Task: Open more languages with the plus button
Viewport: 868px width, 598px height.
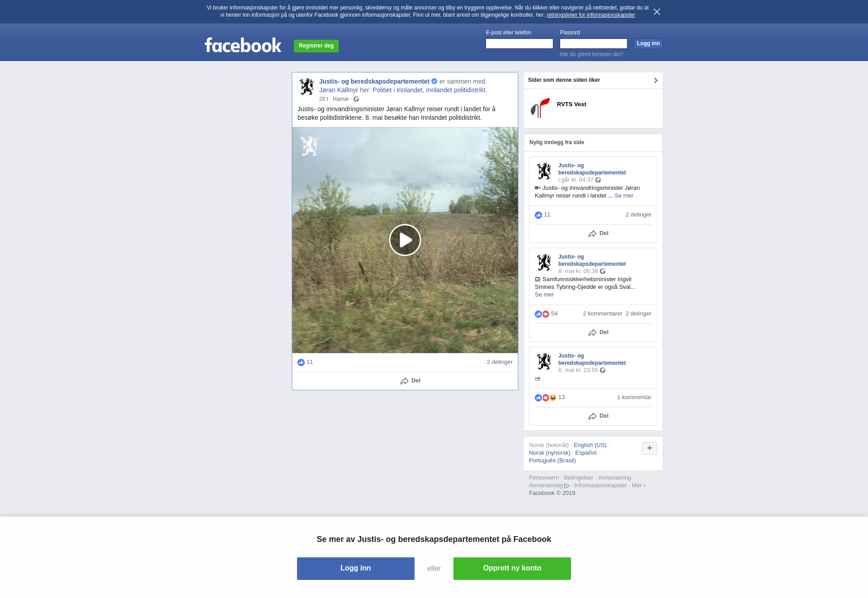Action: pos(650,448)
